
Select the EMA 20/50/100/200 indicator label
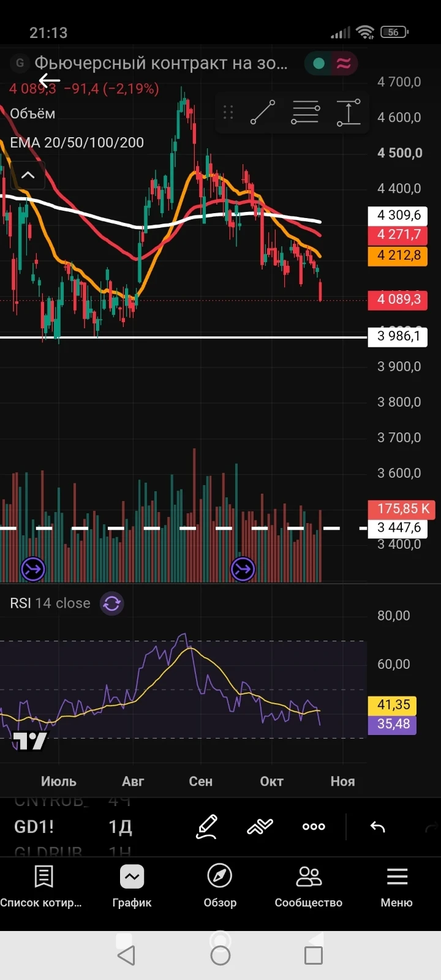[77, 143]
